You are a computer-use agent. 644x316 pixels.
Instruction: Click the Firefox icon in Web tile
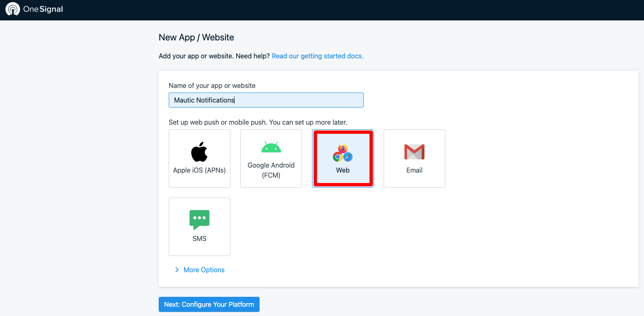[343, 148]
